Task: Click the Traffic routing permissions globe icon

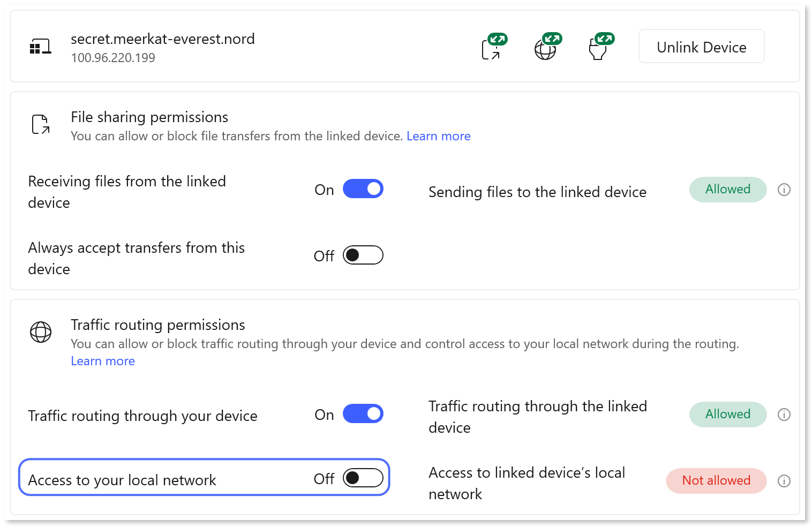Action: [40, 333]
